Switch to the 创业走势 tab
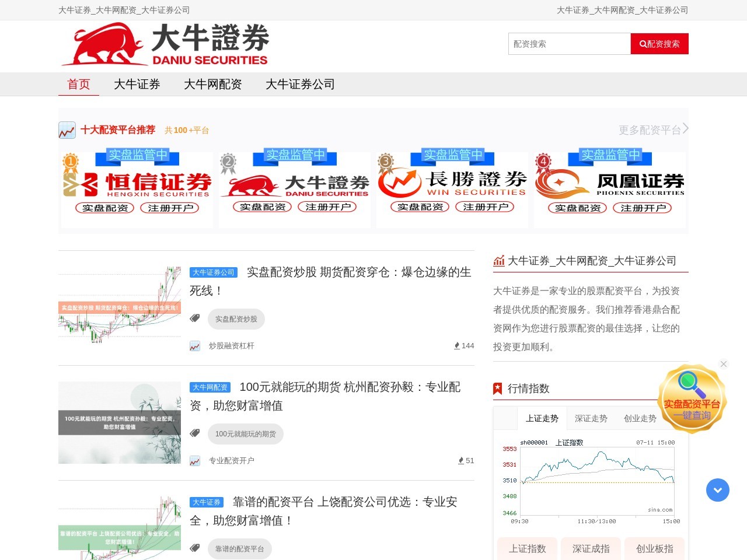Viewport: 747px width, 560px height. coord(640,419)
